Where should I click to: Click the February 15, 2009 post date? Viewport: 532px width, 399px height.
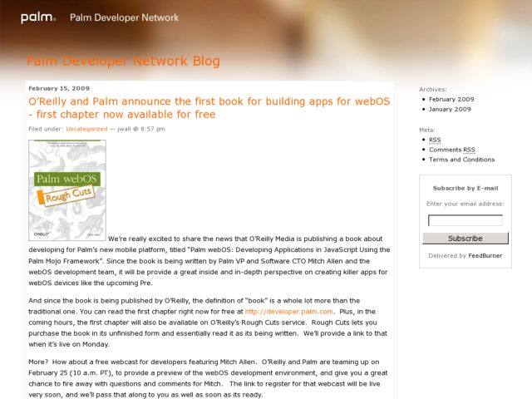tap(58, 88)
